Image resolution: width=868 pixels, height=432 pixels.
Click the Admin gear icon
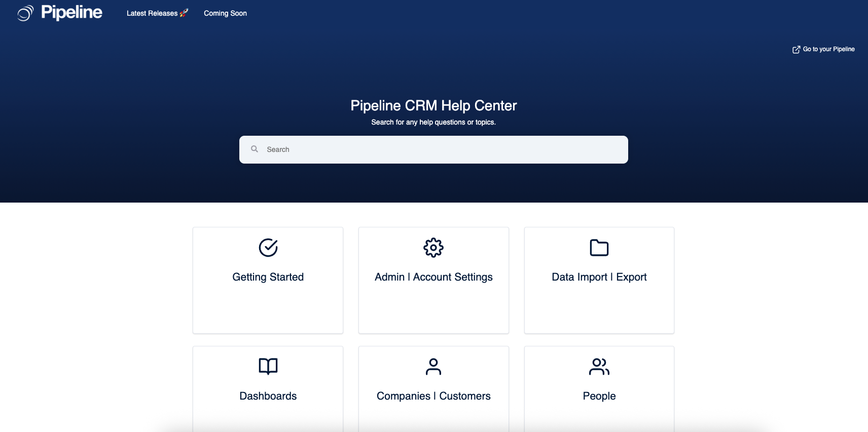click(433, 248)
